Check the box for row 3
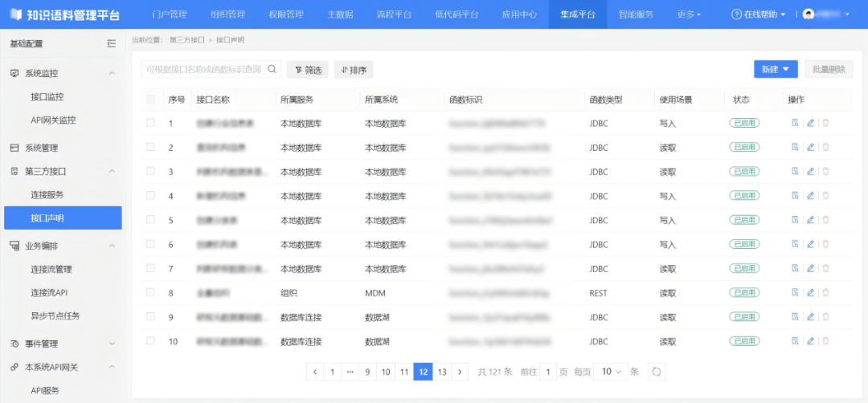The image size is (868, 403). pyautogui.click(x=150, y=171)
